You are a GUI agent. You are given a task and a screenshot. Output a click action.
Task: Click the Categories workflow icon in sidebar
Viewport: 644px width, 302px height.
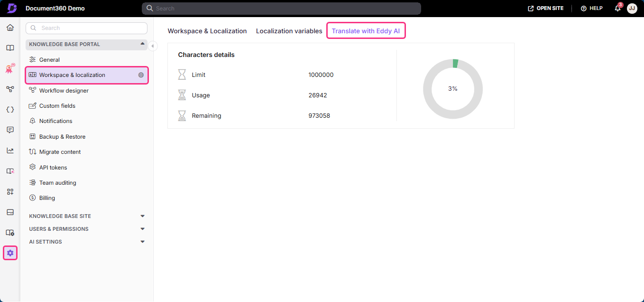pyautogui.click(x=10, y=89)
